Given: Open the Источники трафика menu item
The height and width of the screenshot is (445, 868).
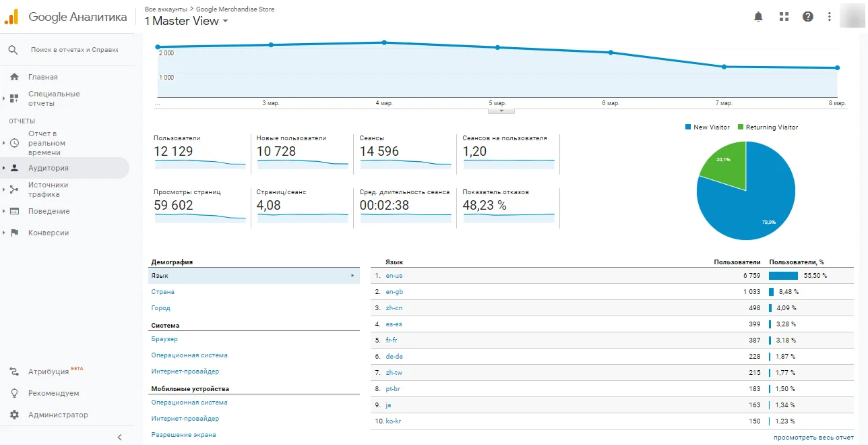Looking at the screenshot, I should [x=49, y=189].
